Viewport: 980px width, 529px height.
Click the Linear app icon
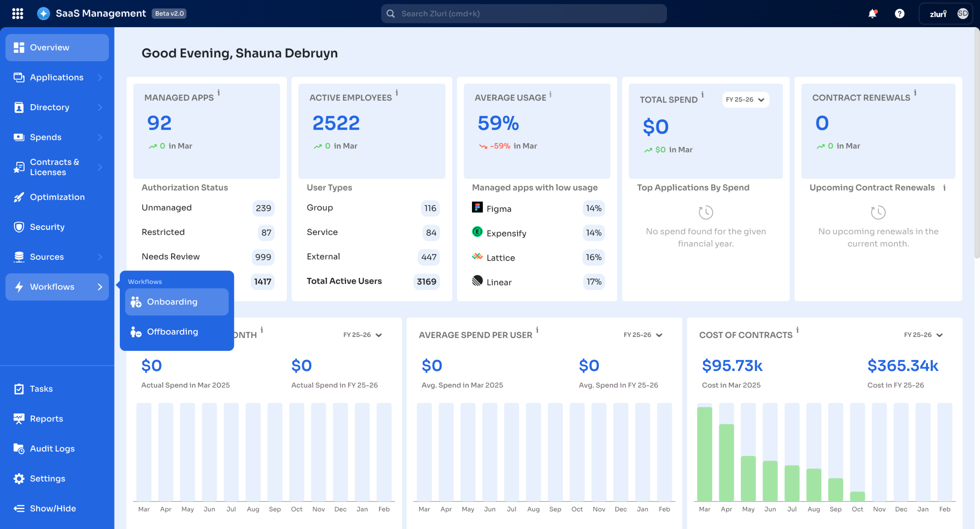click(x=477, y=281)
